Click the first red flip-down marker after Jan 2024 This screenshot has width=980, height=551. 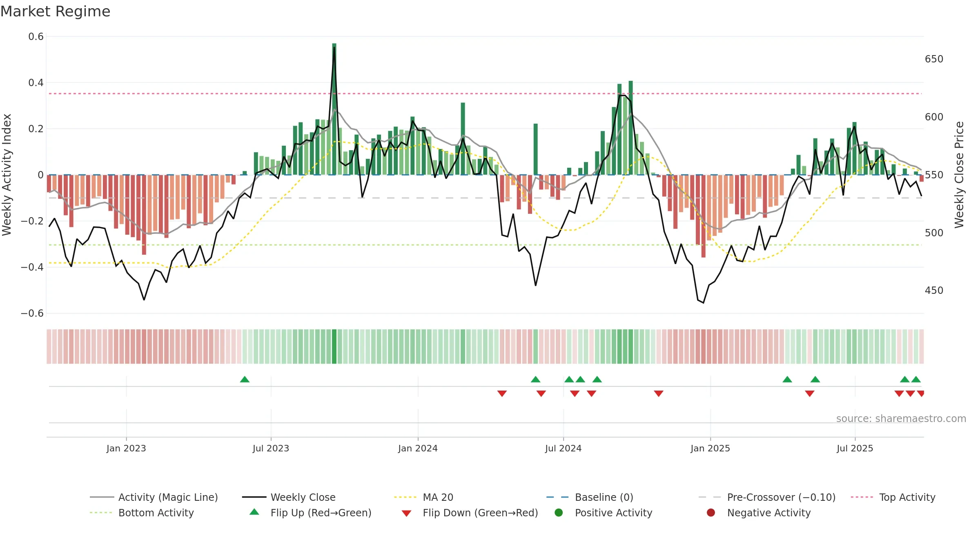click(502, 393)
